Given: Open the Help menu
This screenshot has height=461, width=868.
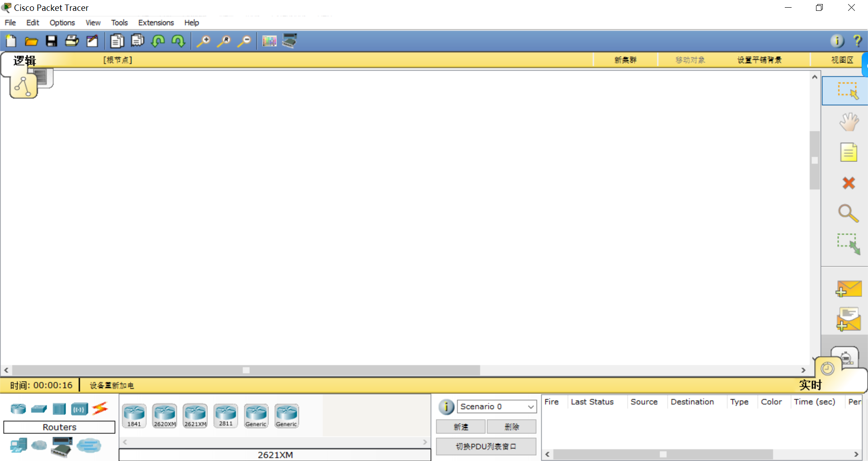Looking at the screenshot, I should coord(191,23).
